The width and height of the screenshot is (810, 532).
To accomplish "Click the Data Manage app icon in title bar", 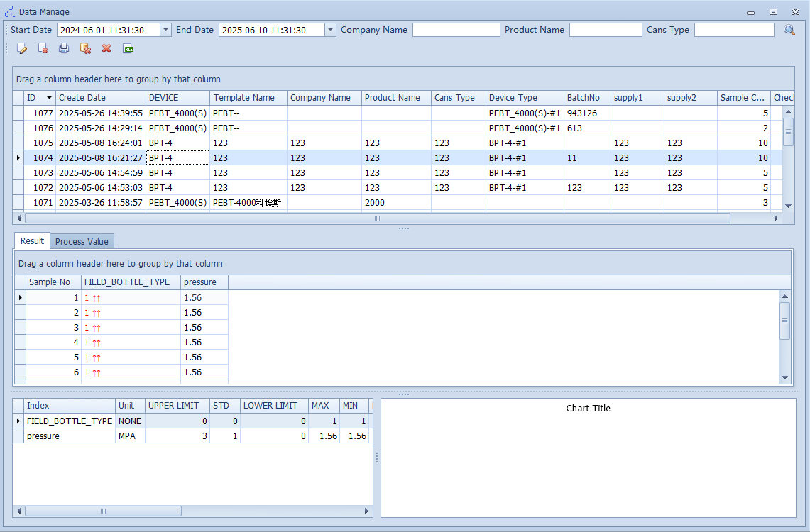I will (x=11, y=11).
